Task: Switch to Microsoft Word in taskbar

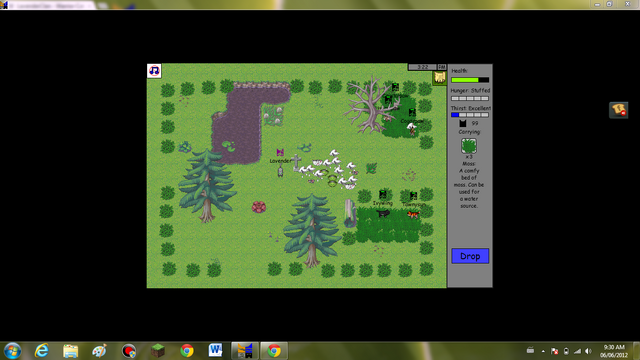Action: pyautogui.click(x=216, y=351)
